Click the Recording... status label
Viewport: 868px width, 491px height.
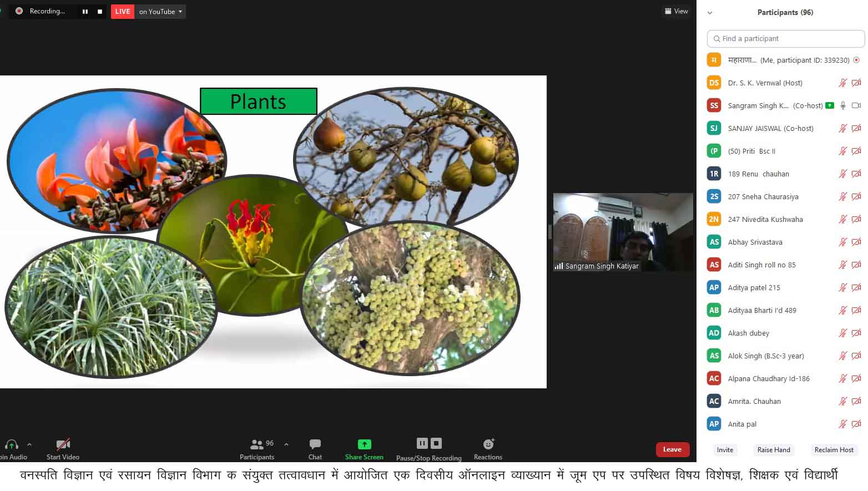[47, 11]
